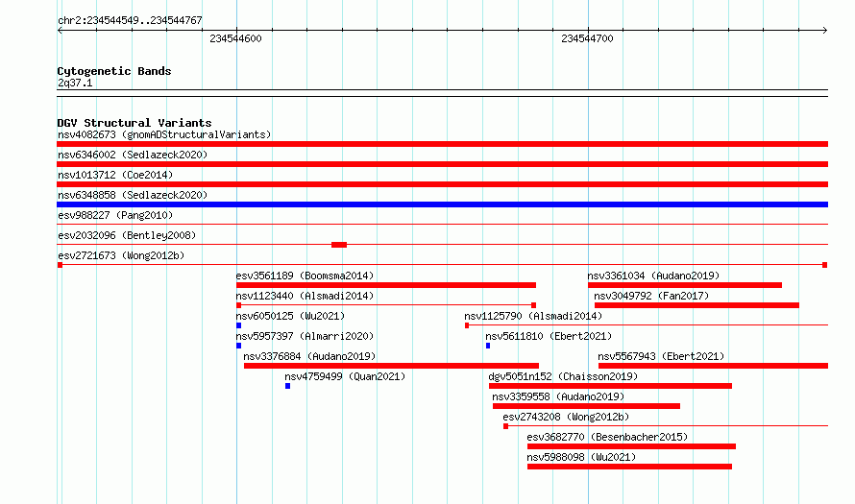Select the nsv6050125 (Wu2021) blue marker
Image resolution: width=855 pixels, height=504 pixels.
[239, 325]
